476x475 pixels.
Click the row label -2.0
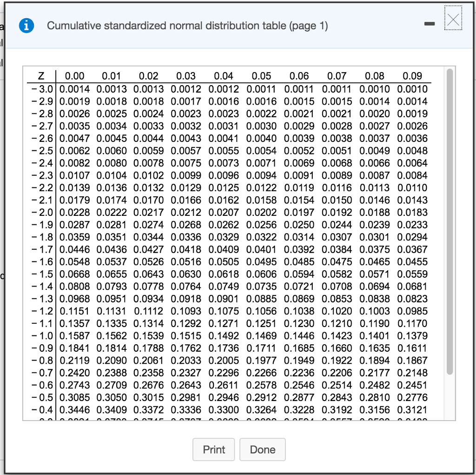pyautogui.click(x=42, y=212)
